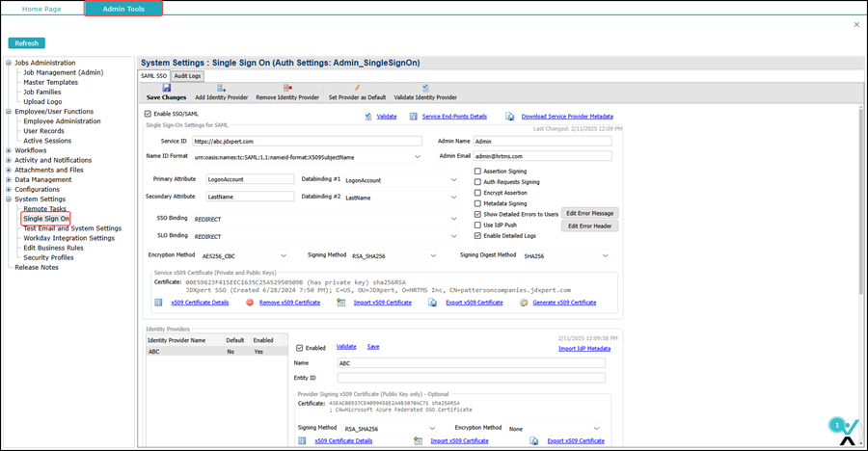
Task: Click the Save Changes floppy disk icon
Action: tap(166, 88)
